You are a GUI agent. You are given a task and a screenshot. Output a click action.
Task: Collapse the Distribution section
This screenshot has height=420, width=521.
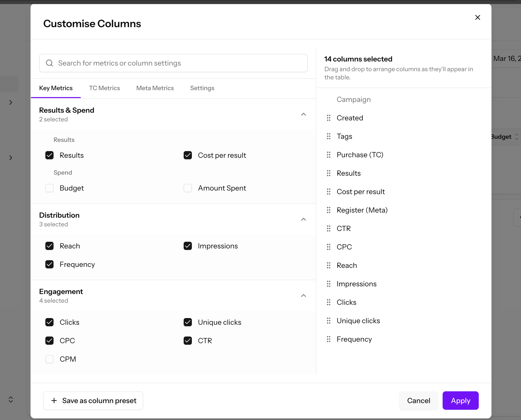[x=303, y=219]
